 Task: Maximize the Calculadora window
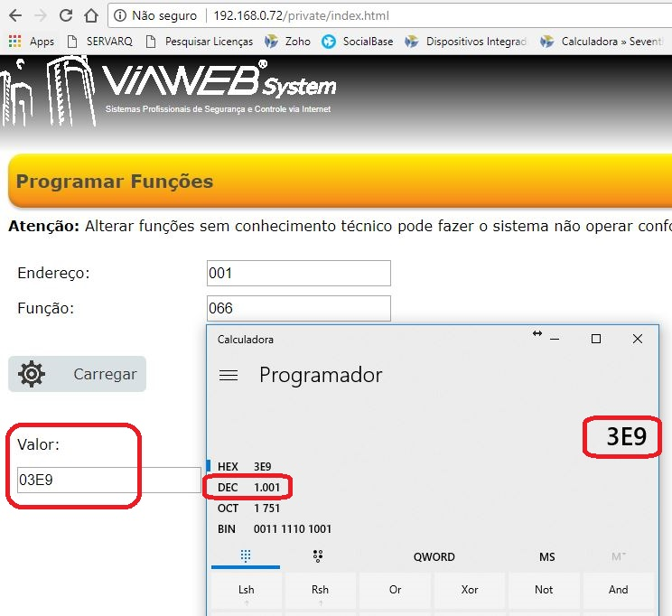click(596, 339)
